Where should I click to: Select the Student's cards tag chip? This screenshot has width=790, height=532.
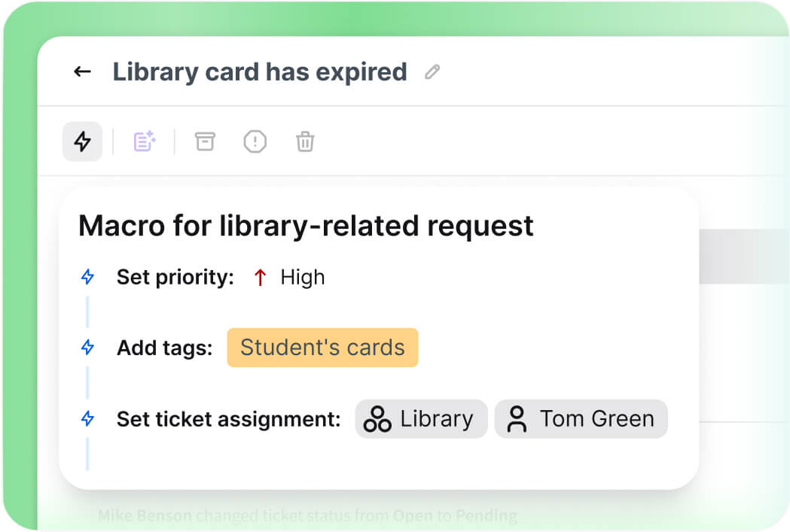(x=322, y=348)
